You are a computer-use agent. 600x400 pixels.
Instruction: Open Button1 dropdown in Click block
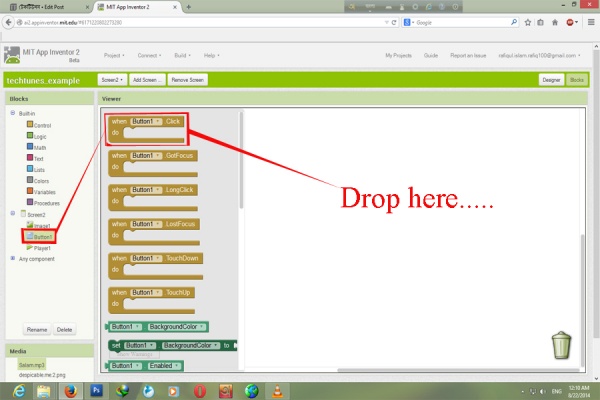[x=146, y=121]
